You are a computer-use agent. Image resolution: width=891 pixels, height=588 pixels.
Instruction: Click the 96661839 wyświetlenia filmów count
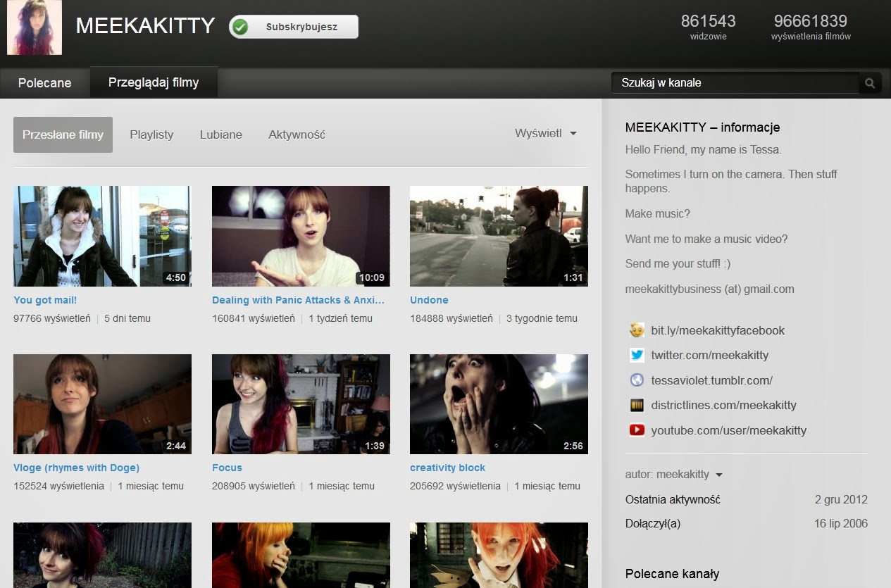[x=811, y=27]
